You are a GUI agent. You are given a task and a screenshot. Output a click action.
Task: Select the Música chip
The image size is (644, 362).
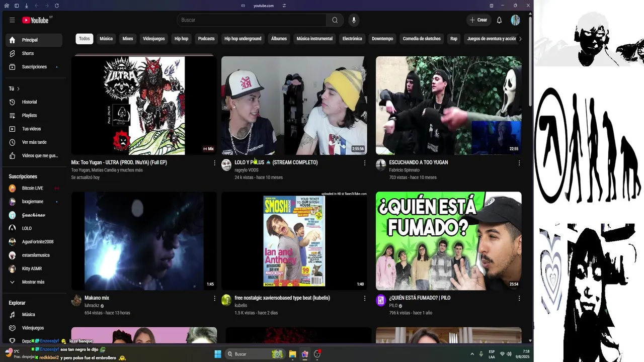106,39
